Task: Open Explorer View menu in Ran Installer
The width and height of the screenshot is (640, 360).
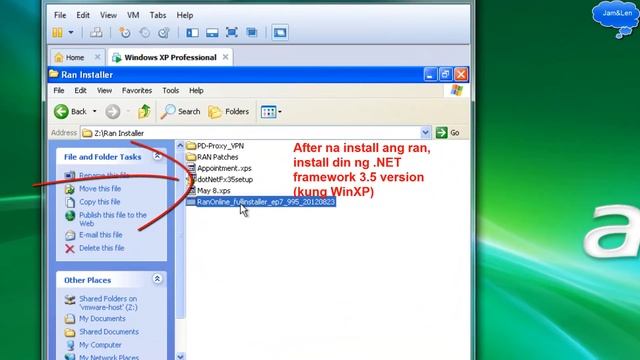Action: point(104,91)
